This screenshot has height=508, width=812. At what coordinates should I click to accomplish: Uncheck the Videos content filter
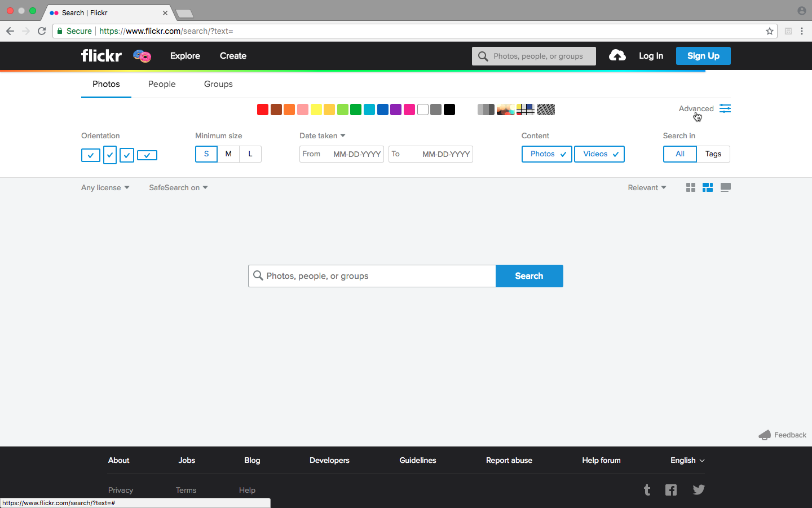tap(599, 154)
